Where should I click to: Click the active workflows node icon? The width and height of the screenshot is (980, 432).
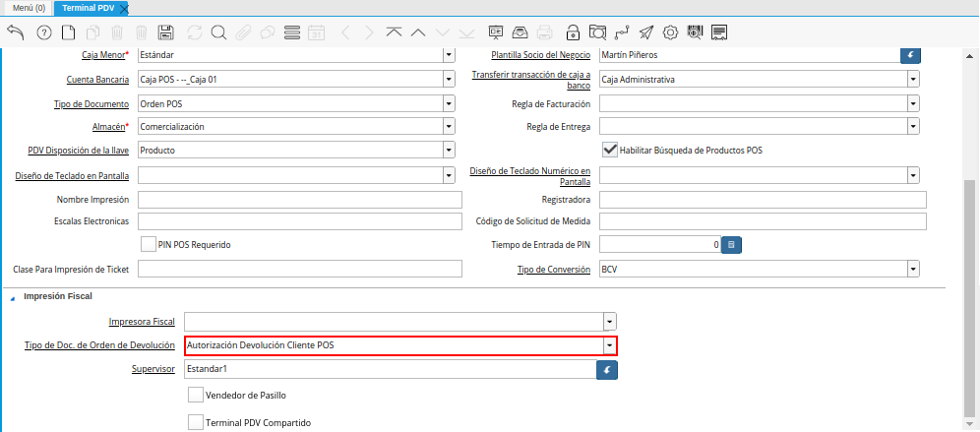pyautogui.click(x=622, y=32)
